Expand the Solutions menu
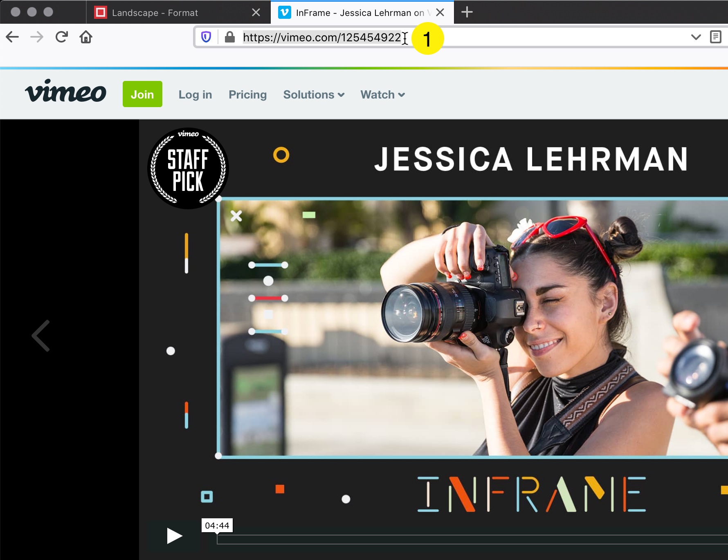 click(314, 94)
